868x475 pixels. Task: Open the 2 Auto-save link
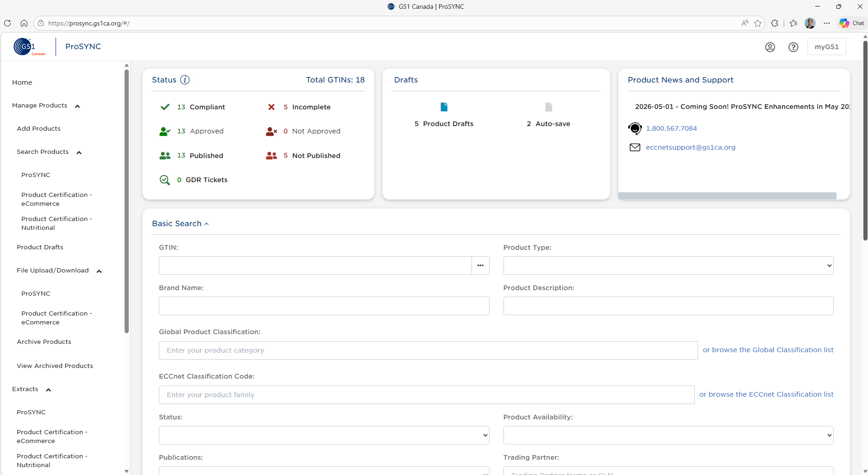pyautogui.click(x=548, y=124)
